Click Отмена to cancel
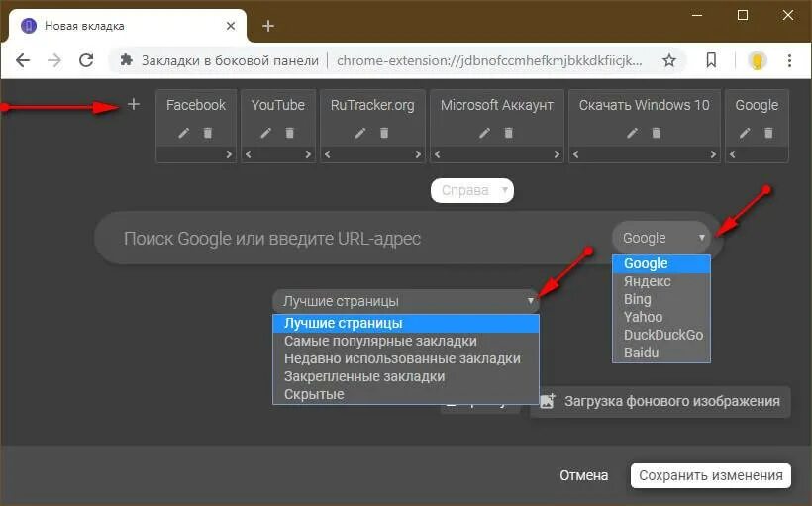This screenshot has width=812, height=506. pyautogui.click(x=583, y=475)
